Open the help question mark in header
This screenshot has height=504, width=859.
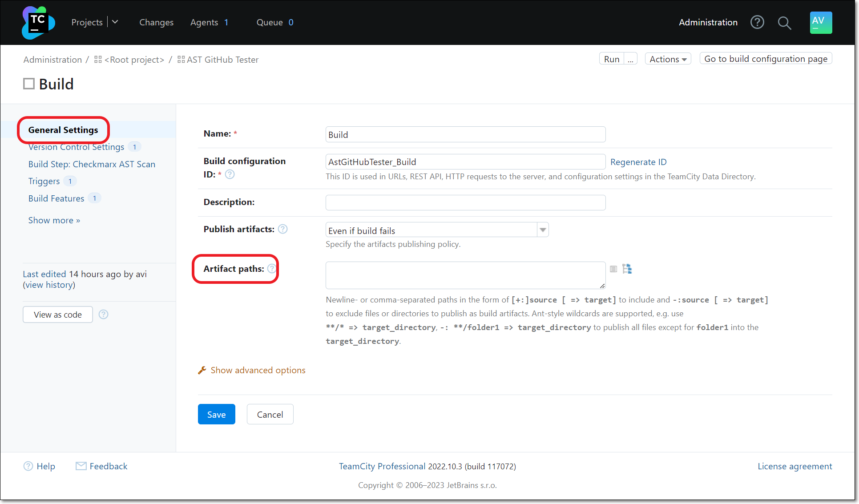(757, 22)
